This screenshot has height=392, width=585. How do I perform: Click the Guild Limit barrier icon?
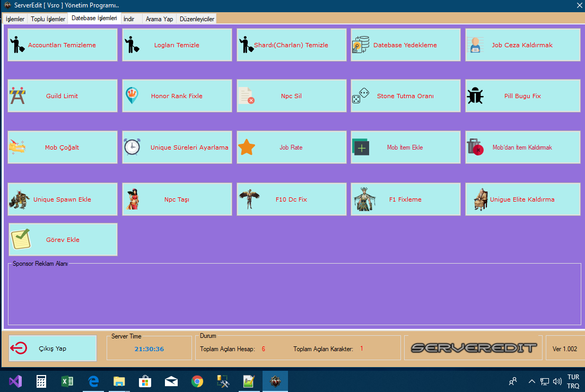[18, 95]
